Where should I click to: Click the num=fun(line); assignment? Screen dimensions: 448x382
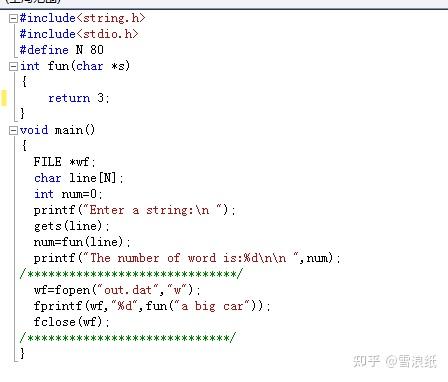[82, 242]
